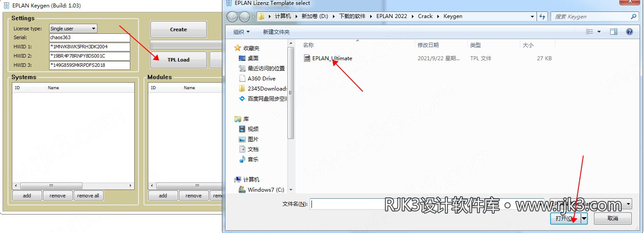This screenshot has width=644, height=233.
Task: Click the Back navigation arrow
Action: coord(232,17)
